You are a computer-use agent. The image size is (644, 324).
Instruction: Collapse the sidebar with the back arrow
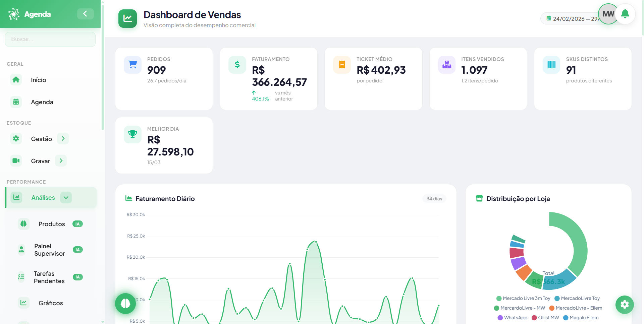click(x=85, y=14)
